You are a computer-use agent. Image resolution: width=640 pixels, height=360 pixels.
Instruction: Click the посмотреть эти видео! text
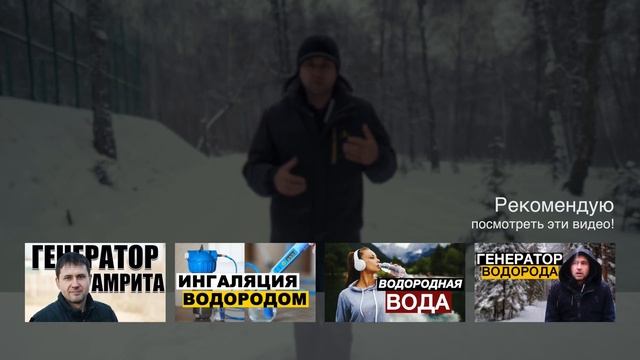[x=543, y=224]
